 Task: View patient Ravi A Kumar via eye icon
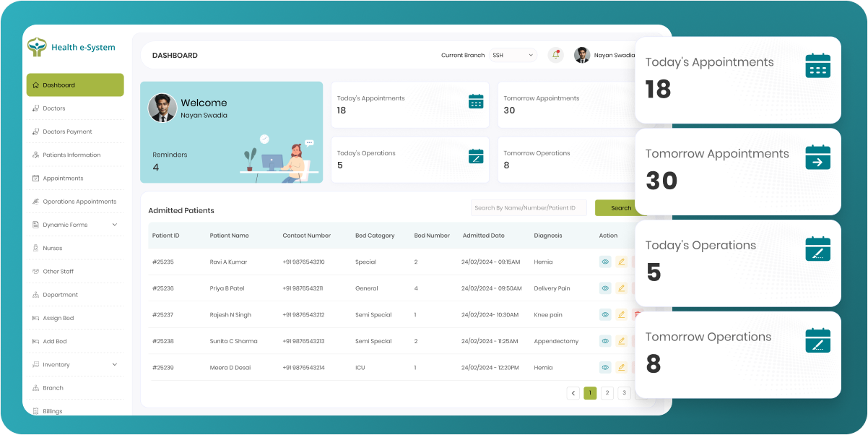pos(605,262)
